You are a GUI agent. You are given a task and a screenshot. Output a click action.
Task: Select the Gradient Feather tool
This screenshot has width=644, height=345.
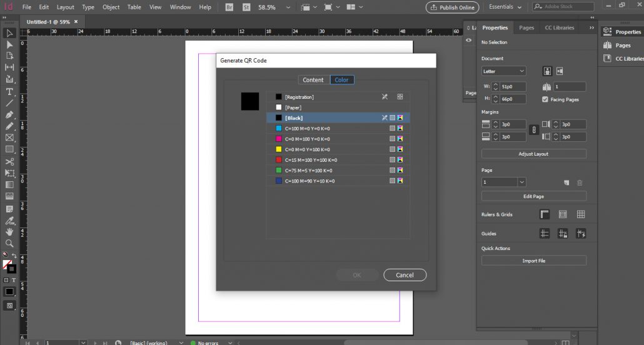(9, 196)
